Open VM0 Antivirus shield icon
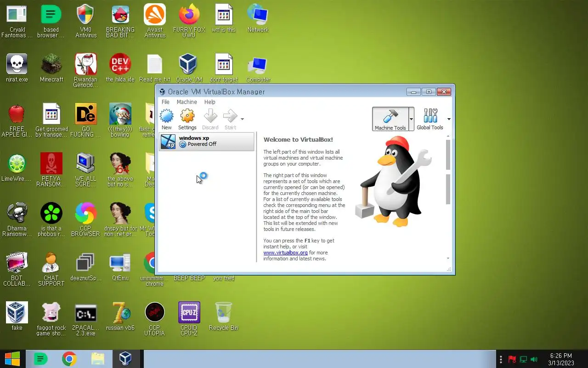Image resolution: width=588 pixels, height=368 pixels. coord(86,21)
